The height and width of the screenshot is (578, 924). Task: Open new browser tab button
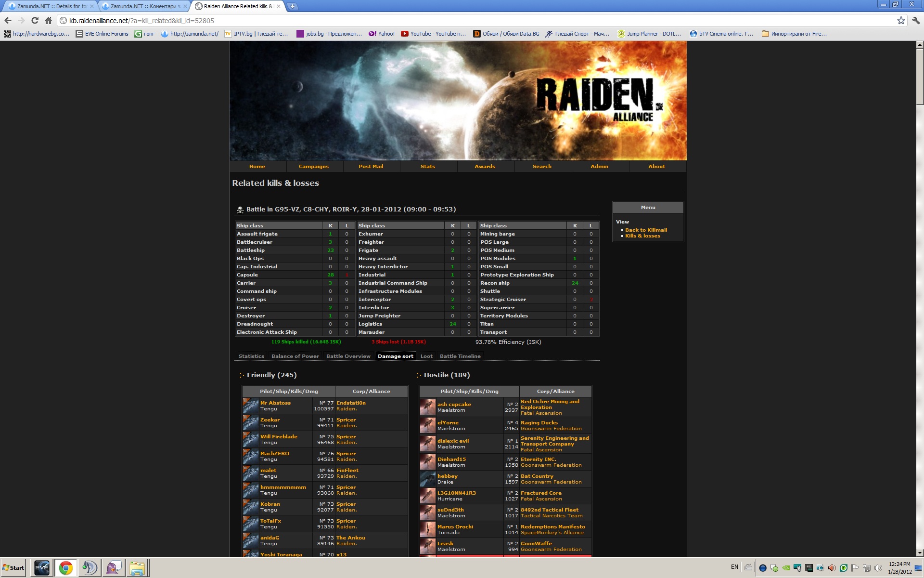[293, 6]
